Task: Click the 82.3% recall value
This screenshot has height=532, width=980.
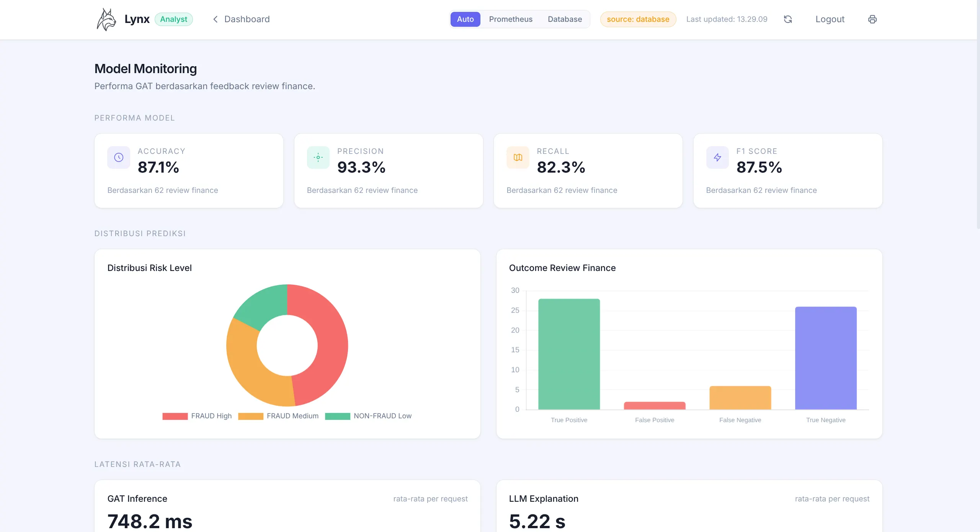Action: [561, 167]
